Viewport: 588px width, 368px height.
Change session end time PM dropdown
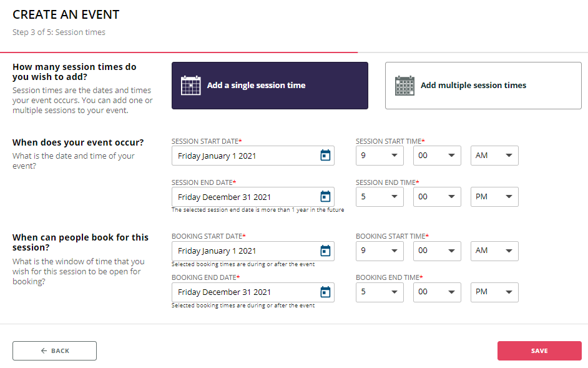[x=494, y=197]
